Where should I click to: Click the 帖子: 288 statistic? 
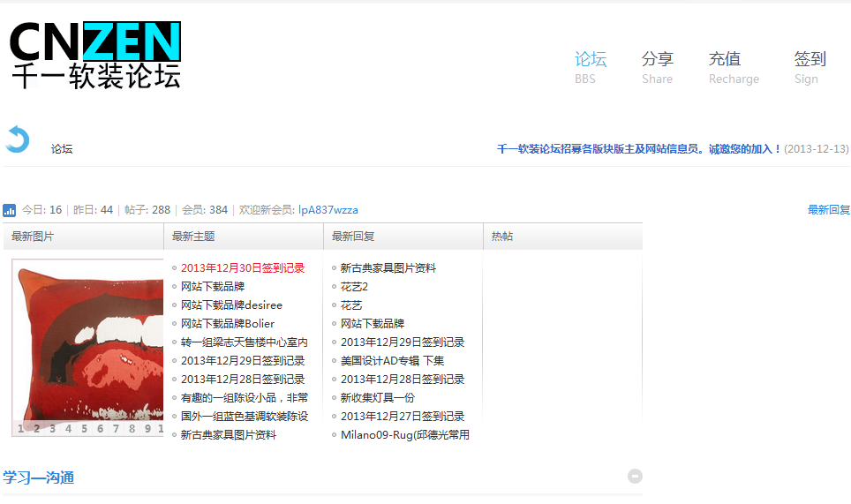pyautogui.click(x=147, y=210)
